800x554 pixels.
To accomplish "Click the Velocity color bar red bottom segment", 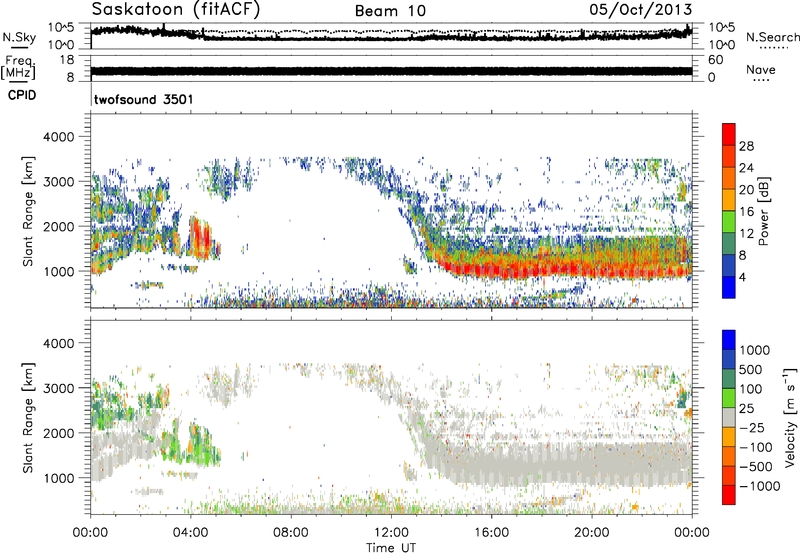I will click(729, 495).
